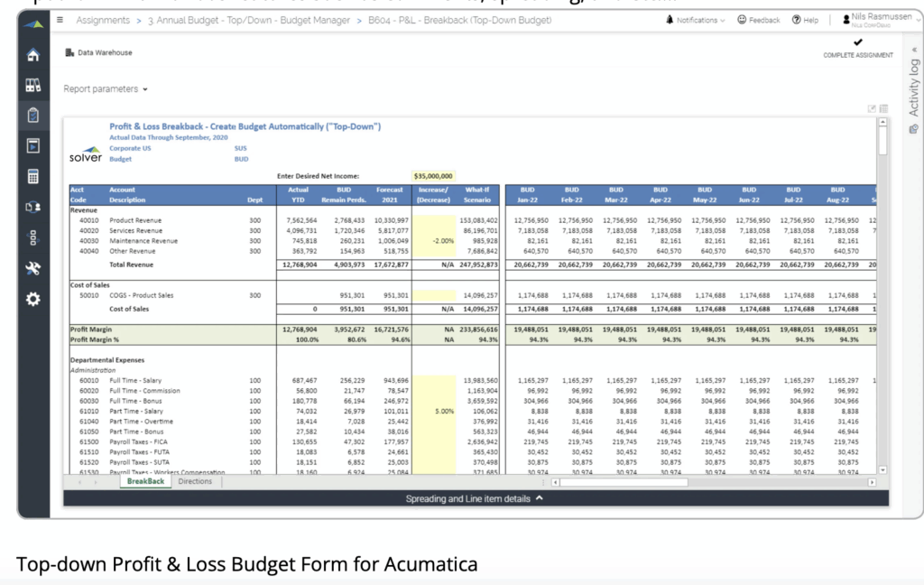Open the Home icon in the sidebar
Screen dimensions: 924x585
32,55
